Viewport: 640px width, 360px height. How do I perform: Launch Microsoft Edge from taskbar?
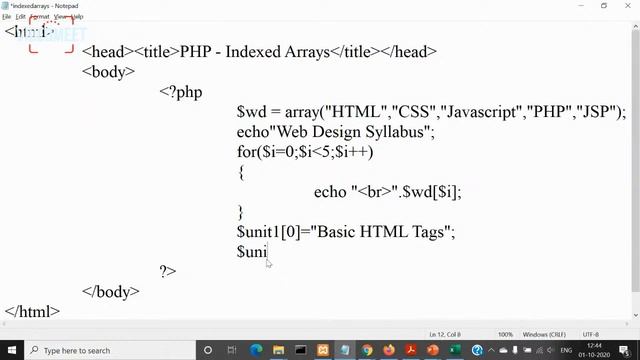pos(256,350)
